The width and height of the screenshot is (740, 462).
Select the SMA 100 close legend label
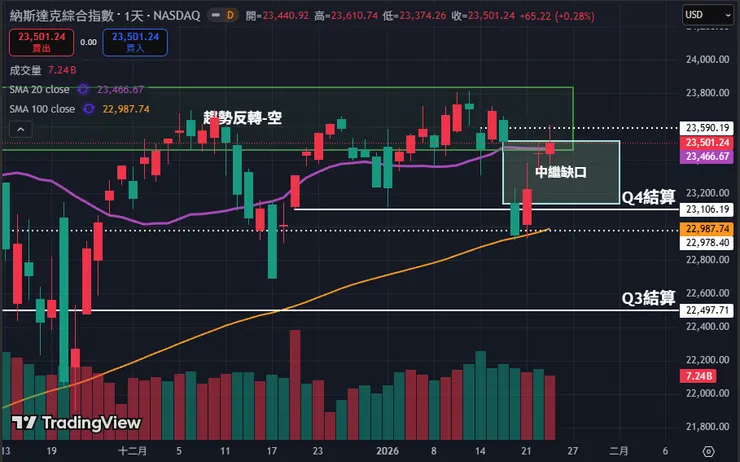(x=42, y=109)
